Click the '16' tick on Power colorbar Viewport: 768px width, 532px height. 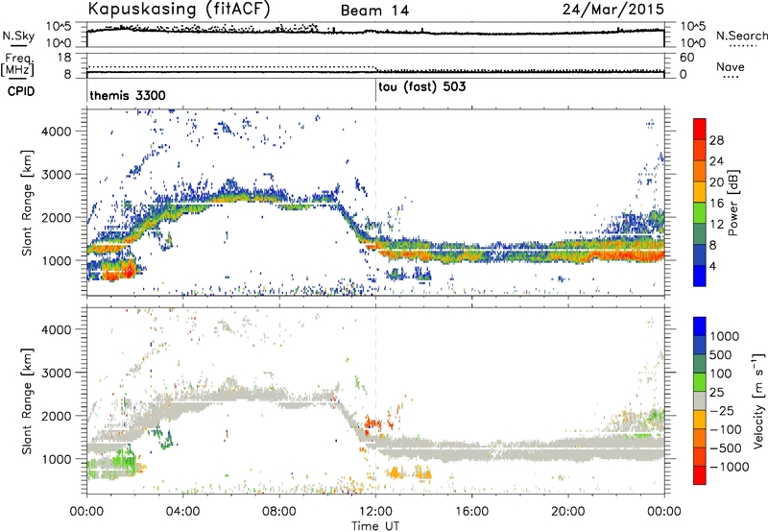point(716,203)
